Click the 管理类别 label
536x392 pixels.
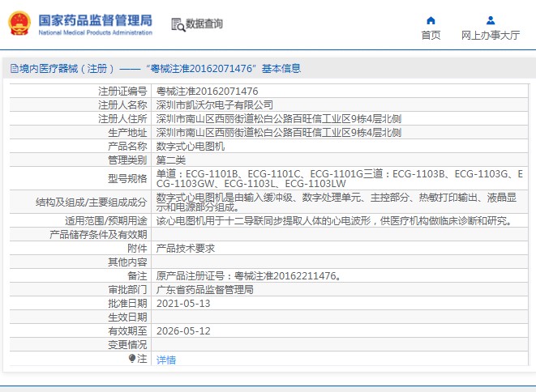[x=127, y=160]
